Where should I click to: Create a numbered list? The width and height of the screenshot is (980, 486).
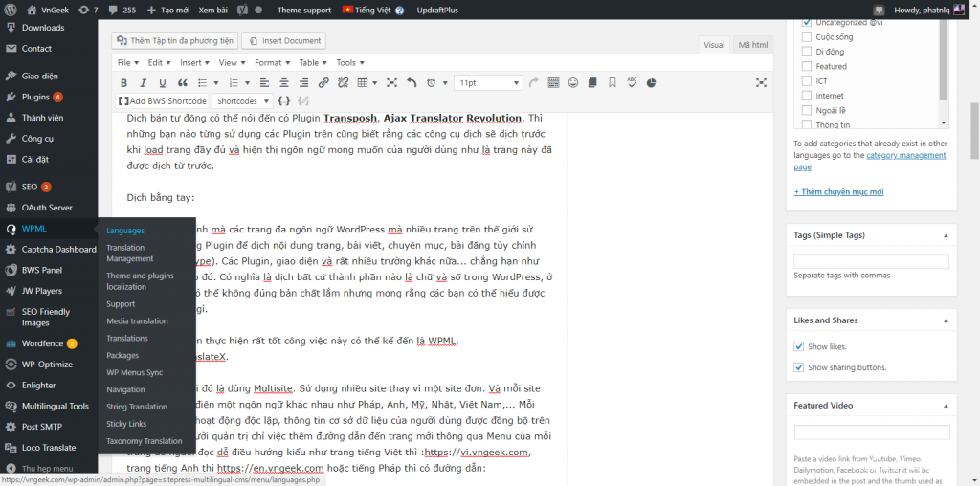click(234, 82)
